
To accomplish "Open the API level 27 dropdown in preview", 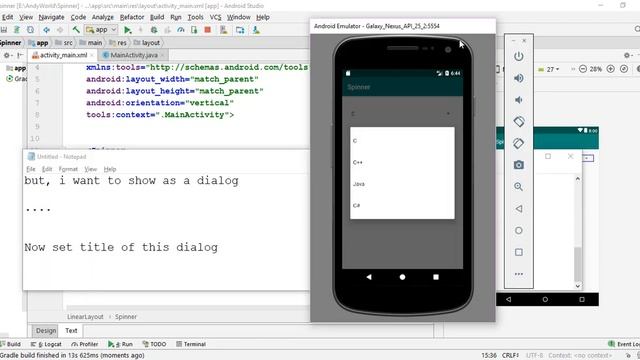I will (549, 69).
